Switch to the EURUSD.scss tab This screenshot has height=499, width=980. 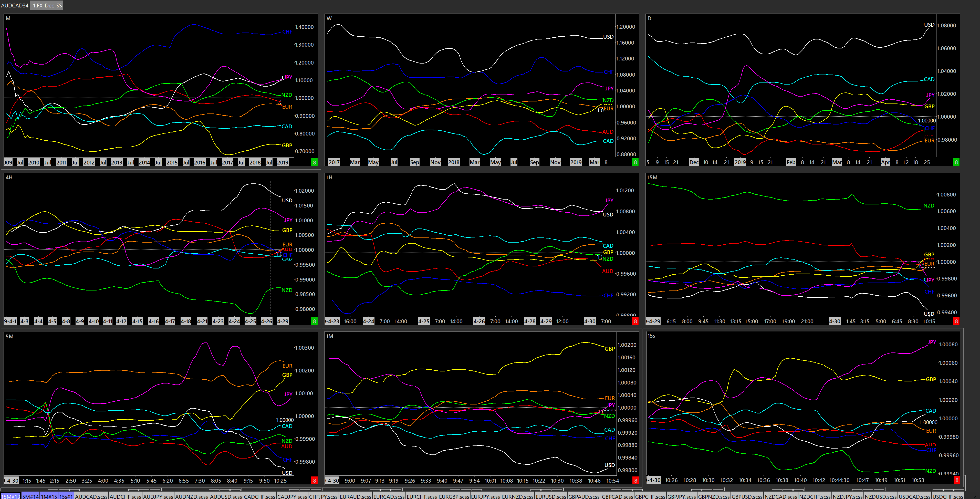coord(550,496)
